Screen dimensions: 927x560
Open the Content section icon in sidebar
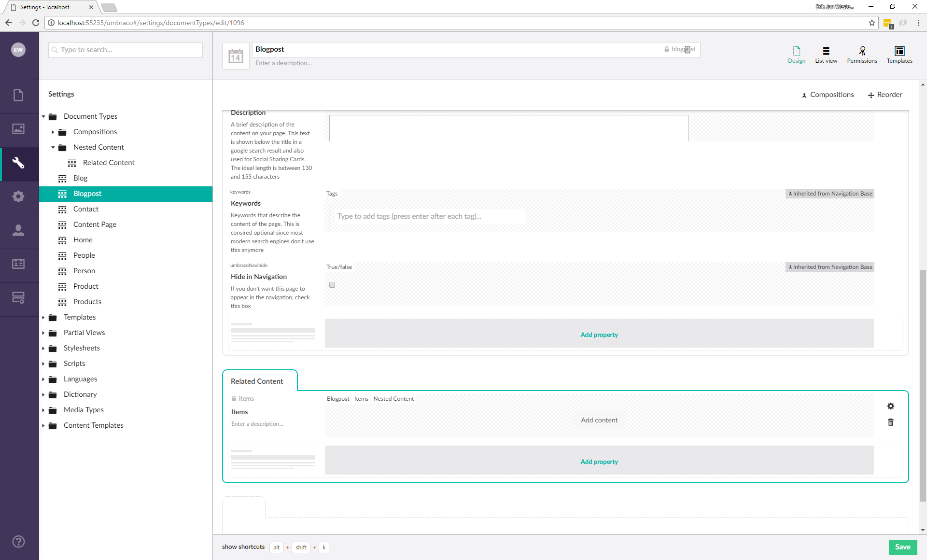coord(18,95)
